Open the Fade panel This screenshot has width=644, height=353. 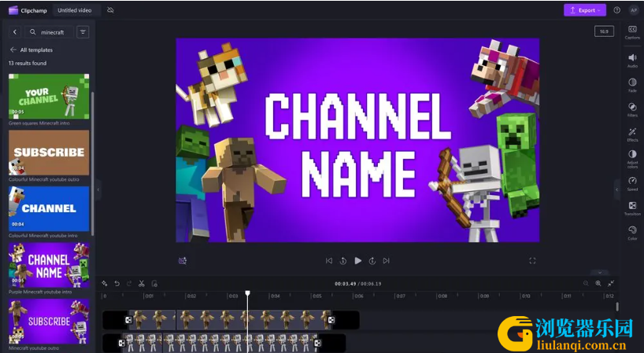632,85
